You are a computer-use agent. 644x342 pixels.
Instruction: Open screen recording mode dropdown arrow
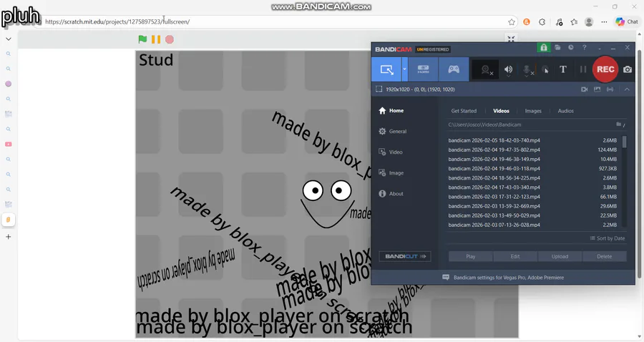[x=404, y=69]
